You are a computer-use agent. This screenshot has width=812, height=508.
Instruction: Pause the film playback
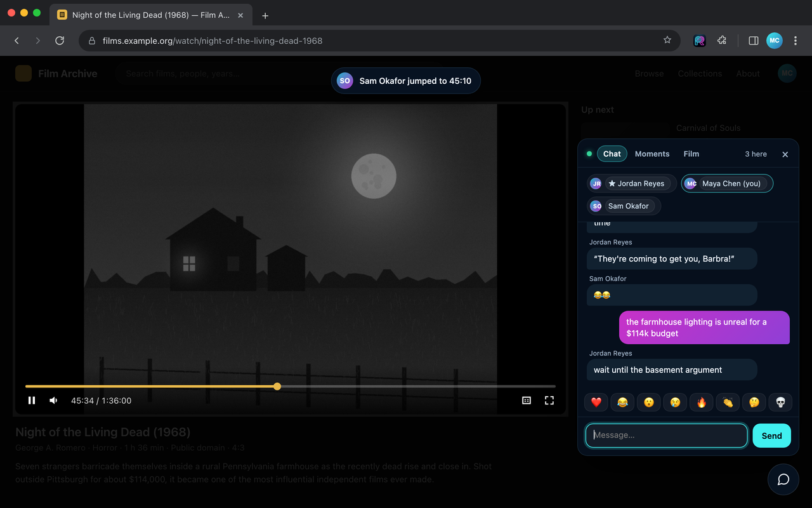click(x=32, y=401)
